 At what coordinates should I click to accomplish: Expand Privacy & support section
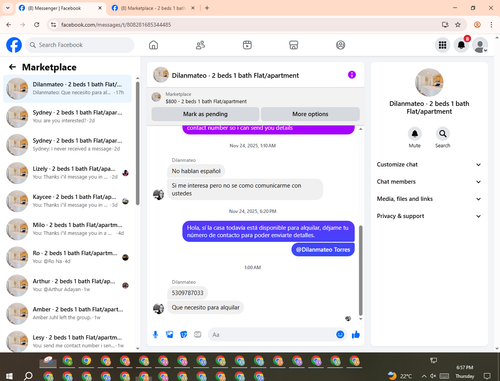[429, 216]
